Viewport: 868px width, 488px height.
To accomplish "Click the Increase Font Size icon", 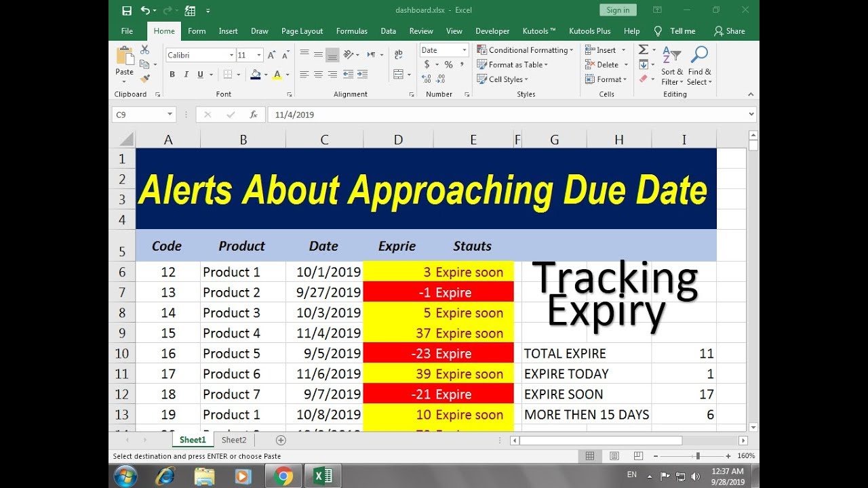I will 271,55.
